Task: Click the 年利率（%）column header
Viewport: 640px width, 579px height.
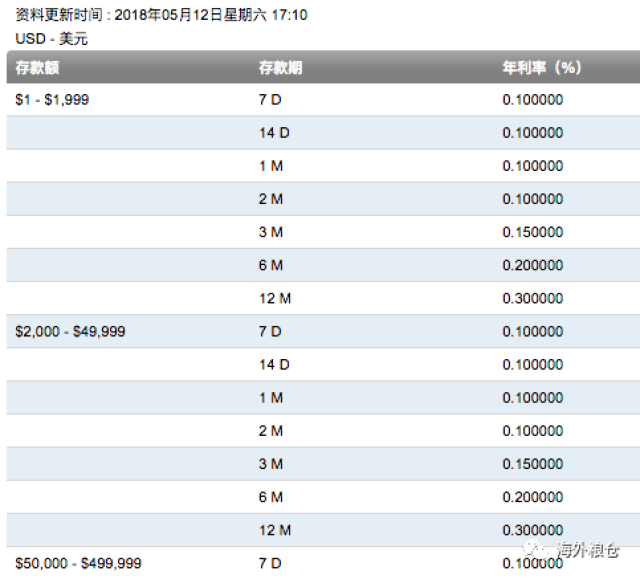Action: tap(542, 67)
